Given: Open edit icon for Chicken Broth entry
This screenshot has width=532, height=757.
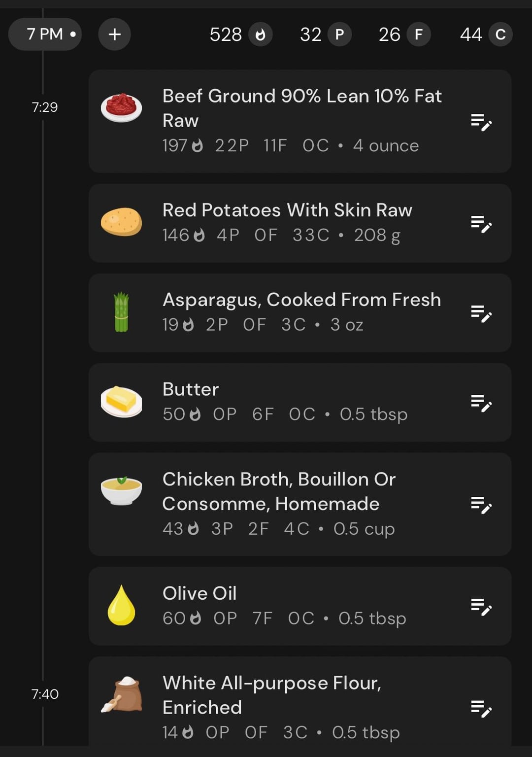Looking at the screenshot, I should tap(481, 505).
